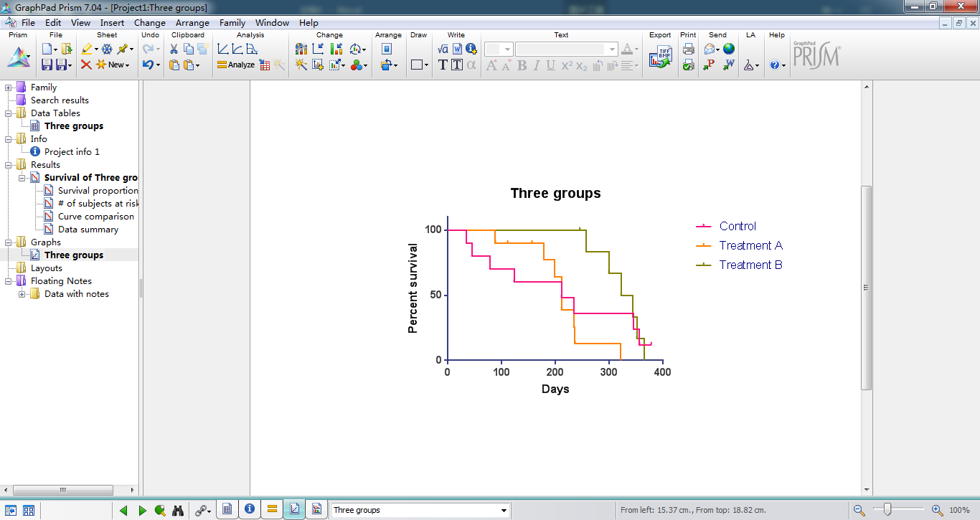
Task: Open the sheet selector dropdown showing Three groups
Action: 420,510
